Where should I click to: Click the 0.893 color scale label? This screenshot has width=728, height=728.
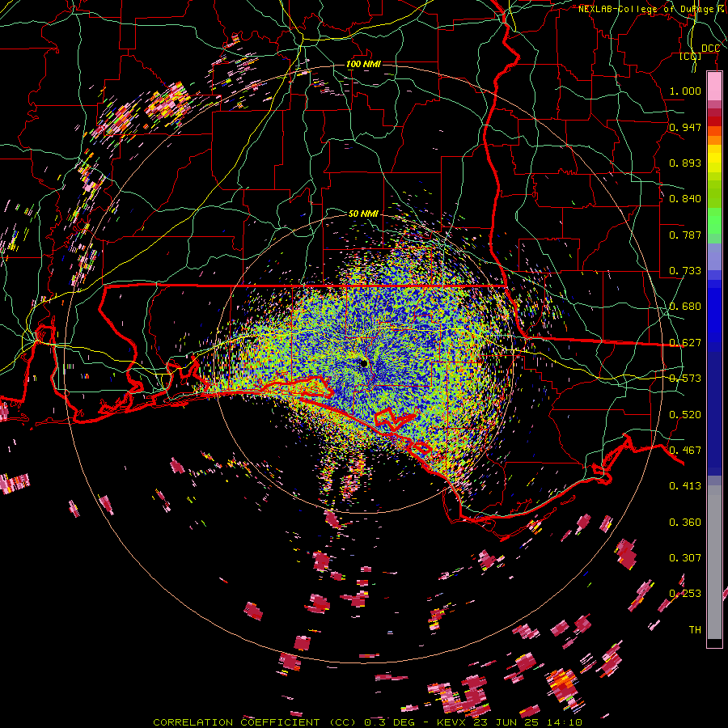click(x=685, y=163)
